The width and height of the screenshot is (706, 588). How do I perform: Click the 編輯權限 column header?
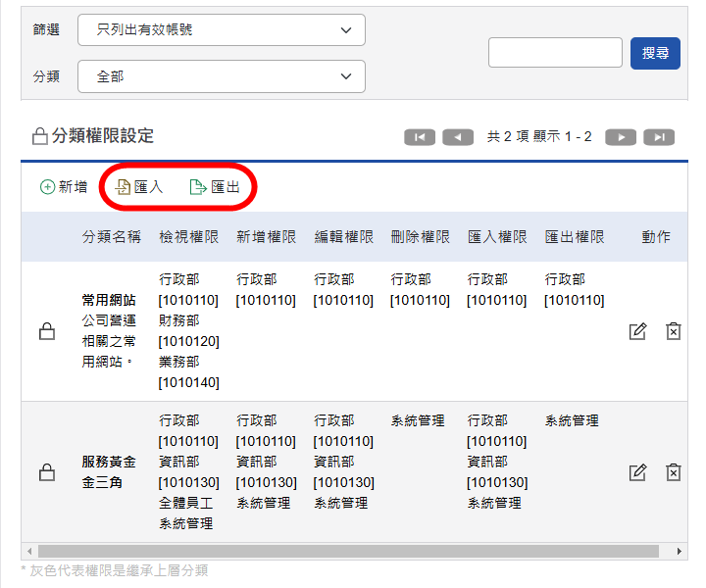(344, 236)
